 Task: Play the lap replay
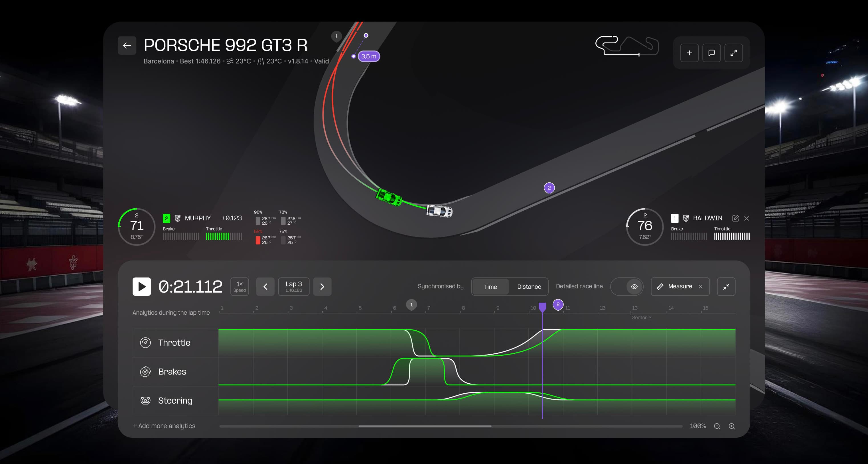(x=141, y=286)
